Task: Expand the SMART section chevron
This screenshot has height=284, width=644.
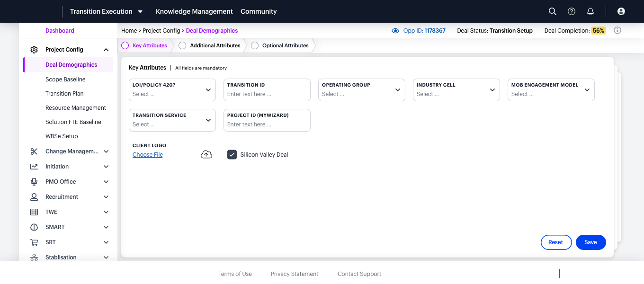Action: [x=106, y=227]
